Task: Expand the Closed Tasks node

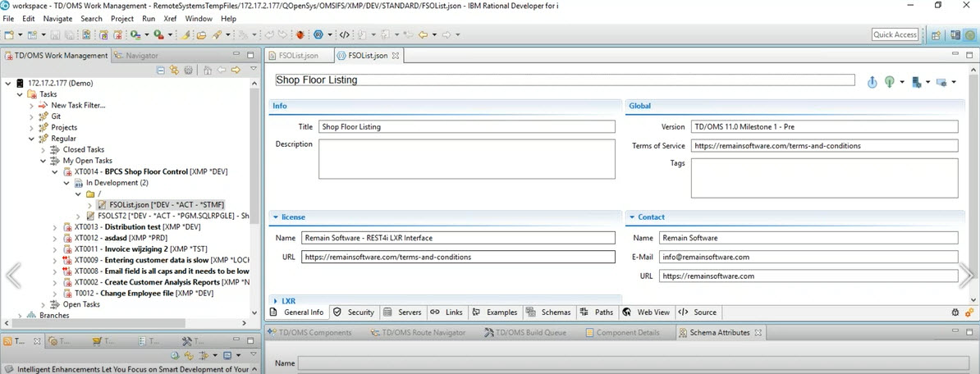Action: point(43,150)
